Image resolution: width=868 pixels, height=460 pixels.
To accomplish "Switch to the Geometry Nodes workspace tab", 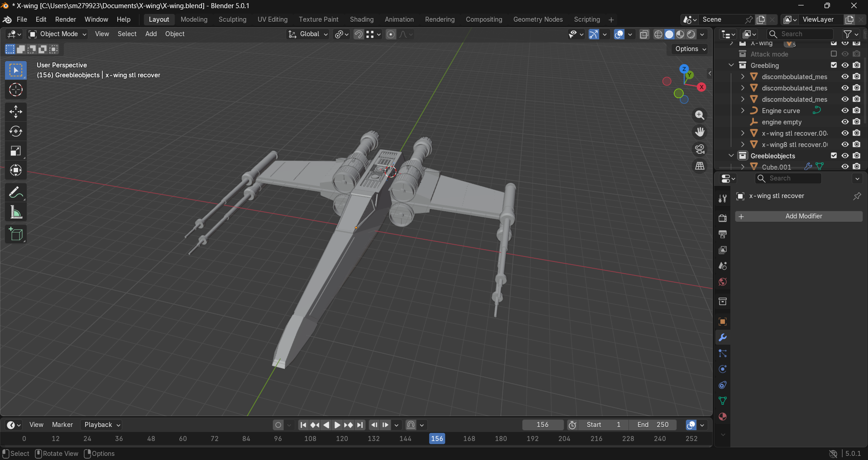I will [538, 19].
